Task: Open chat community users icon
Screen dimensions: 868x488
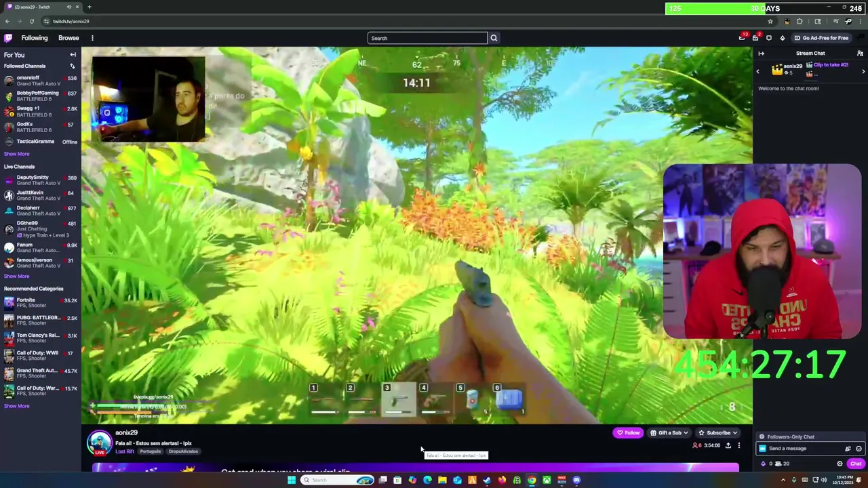Action: coord(860,54)
